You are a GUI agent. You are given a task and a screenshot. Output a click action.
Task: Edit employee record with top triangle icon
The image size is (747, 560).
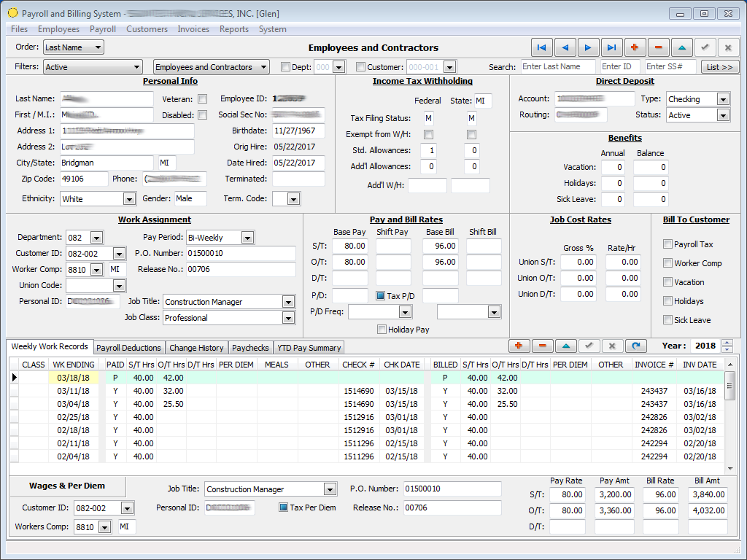coord(682,47)
